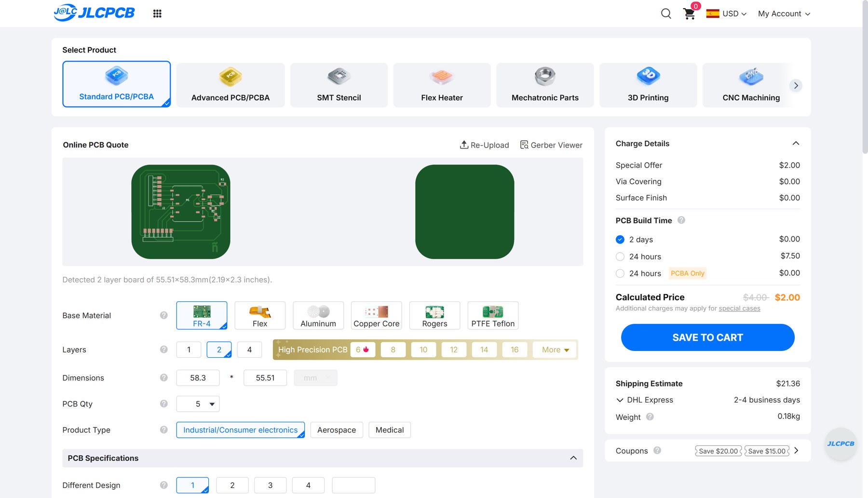Select the Copper Core base material
This screenshot has width=868, height=498.
click(x=377, y=315)
